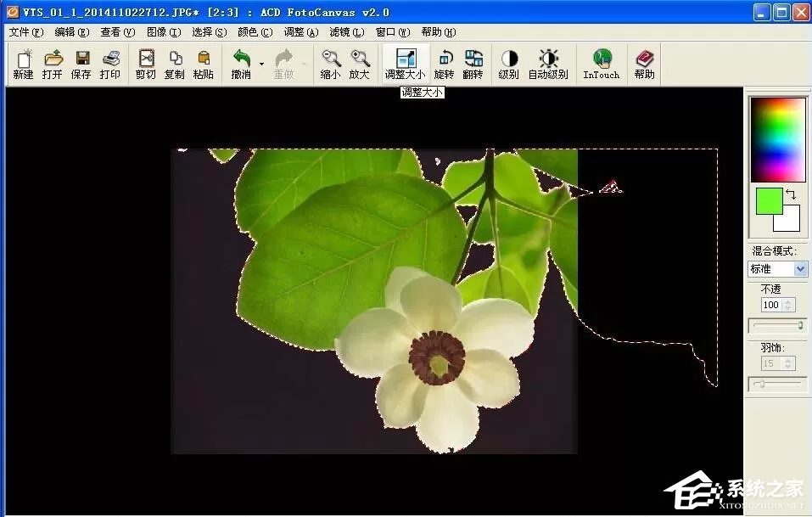Cut selection with 剪切 icon
The width and height of the screenshot is (812, 517).
pyautogui.click(x=146, y=65)
